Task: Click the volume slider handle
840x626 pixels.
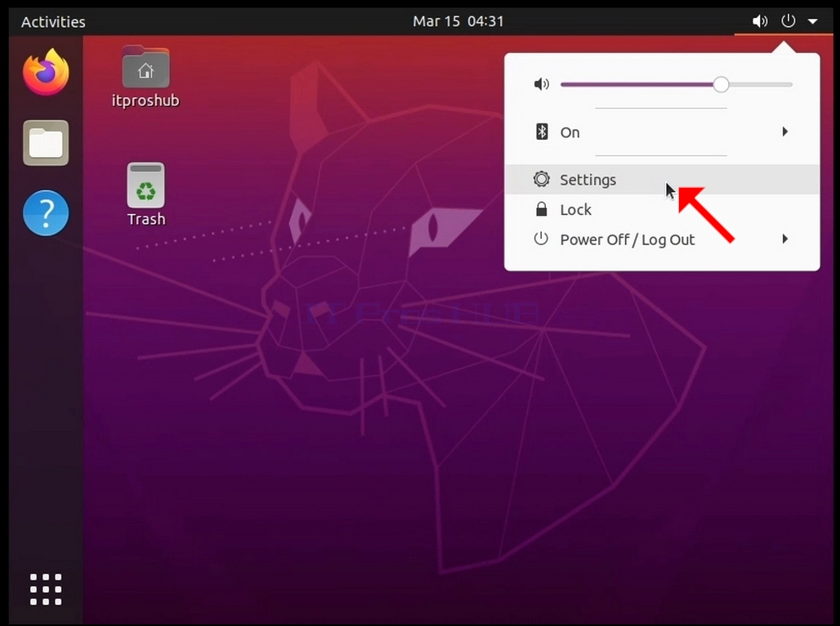Action: click(x=721, y=84)
